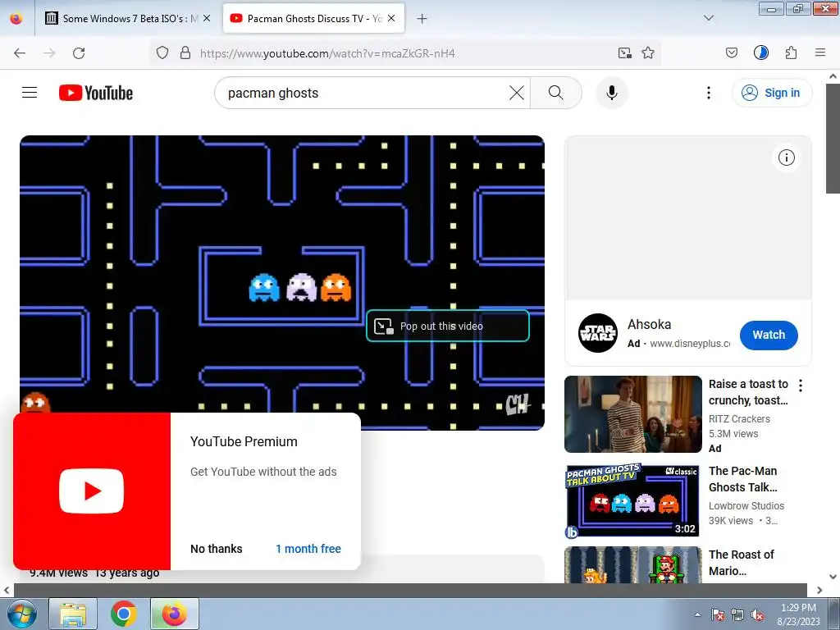
Task: Click the Firefox View pinned icon
Action: point(16,19)
